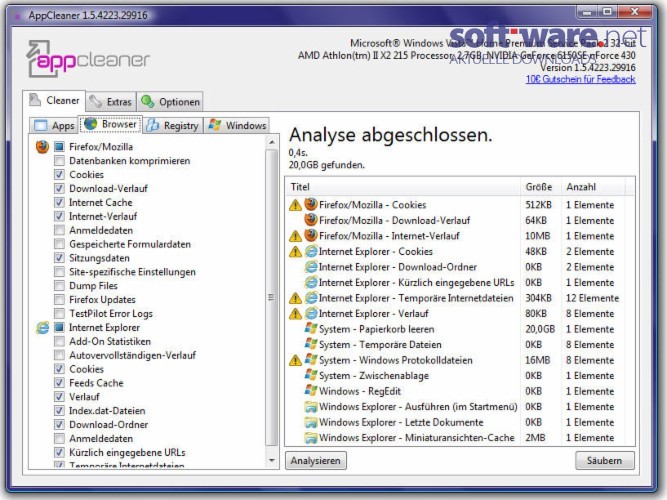Click the 16MB size cell

[x=538, y=360]
